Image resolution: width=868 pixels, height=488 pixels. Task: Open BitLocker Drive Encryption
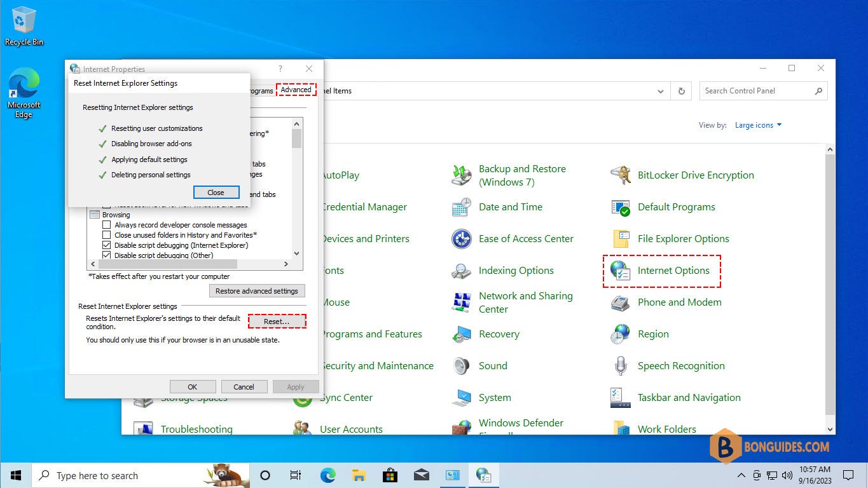pos(694,175)
